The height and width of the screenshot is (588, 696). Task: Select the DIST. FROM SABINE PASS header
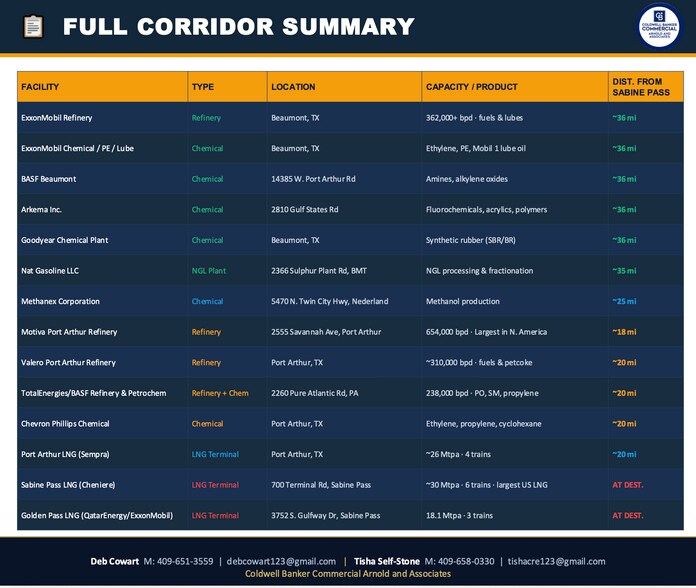[x=640, y=87]
